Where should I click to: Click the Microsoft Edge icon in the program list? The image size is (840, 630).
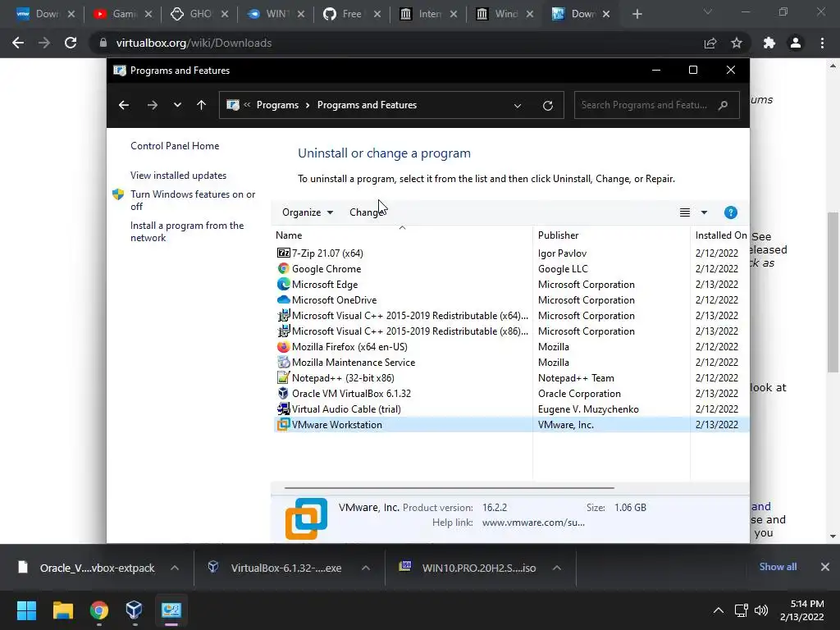pyautogui.click(x=283, y=284)
